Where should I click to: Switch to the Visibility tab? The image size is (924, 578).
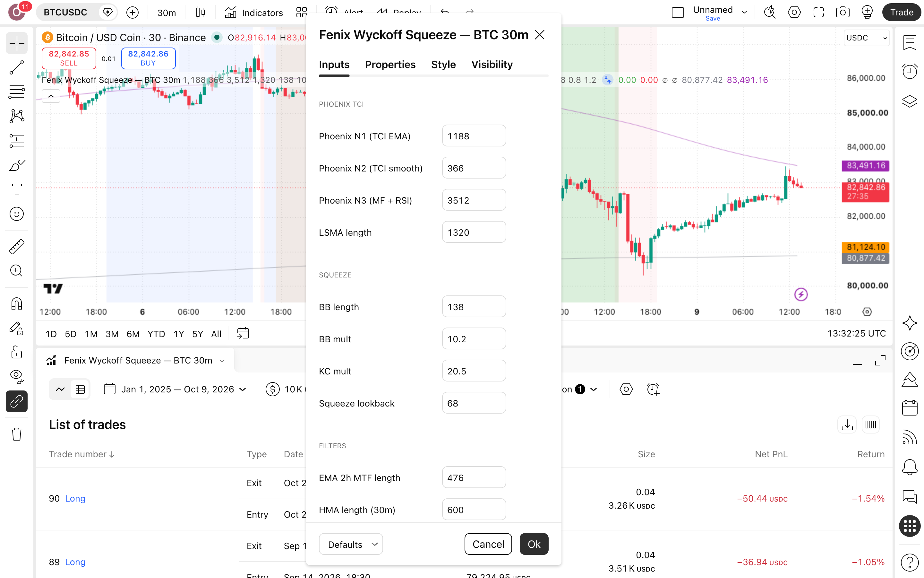(492, 65)
